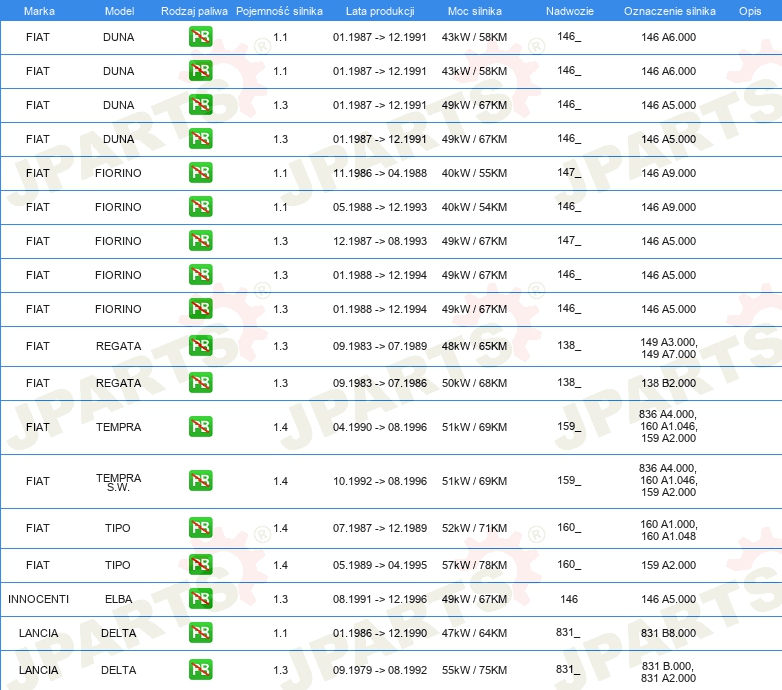The image size is (782, 690).
Task: Click the Opis column header
Action: pyautogui.click(x=750, y=11)
